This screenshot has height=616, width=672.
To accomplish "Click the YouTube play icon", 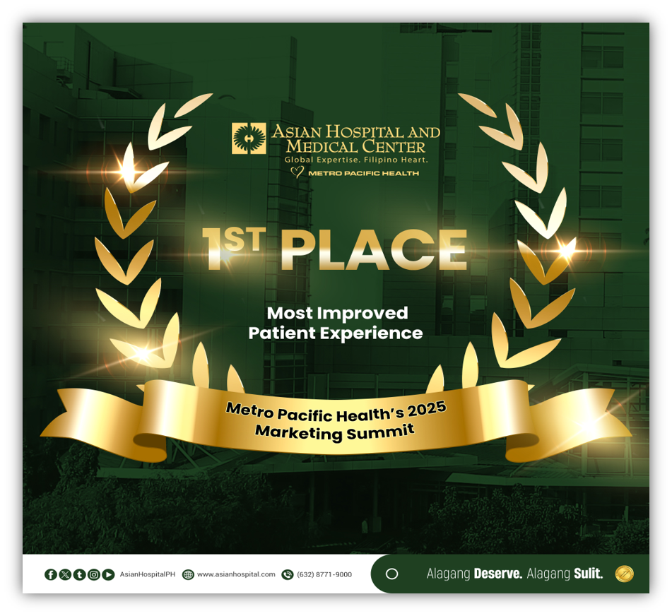I will 108,574.
